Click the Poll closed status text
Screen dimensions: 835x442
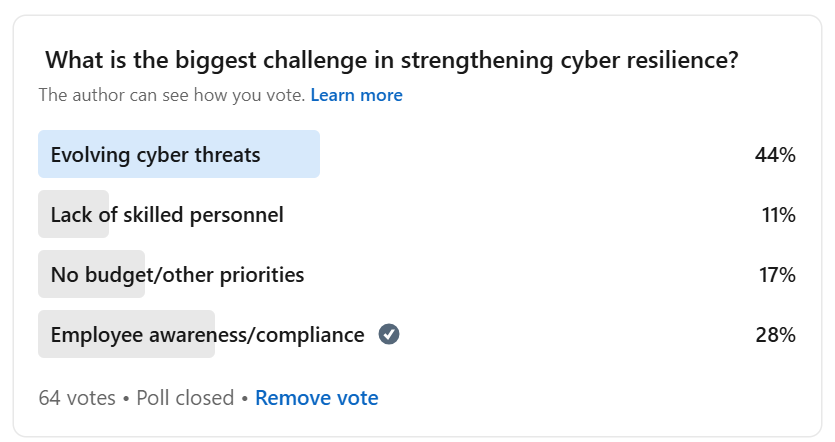pyautogui.click(x=184, y=398)
